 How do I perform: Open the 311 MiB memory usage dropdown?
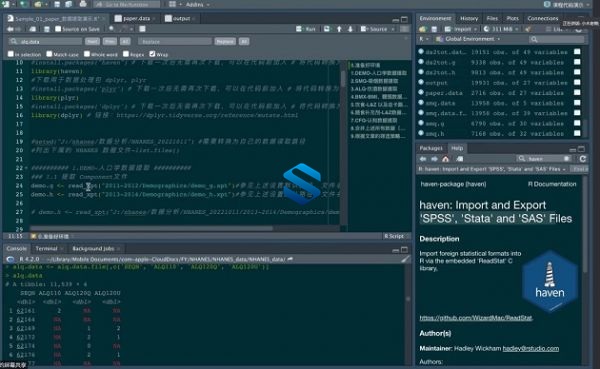(501, 29)
